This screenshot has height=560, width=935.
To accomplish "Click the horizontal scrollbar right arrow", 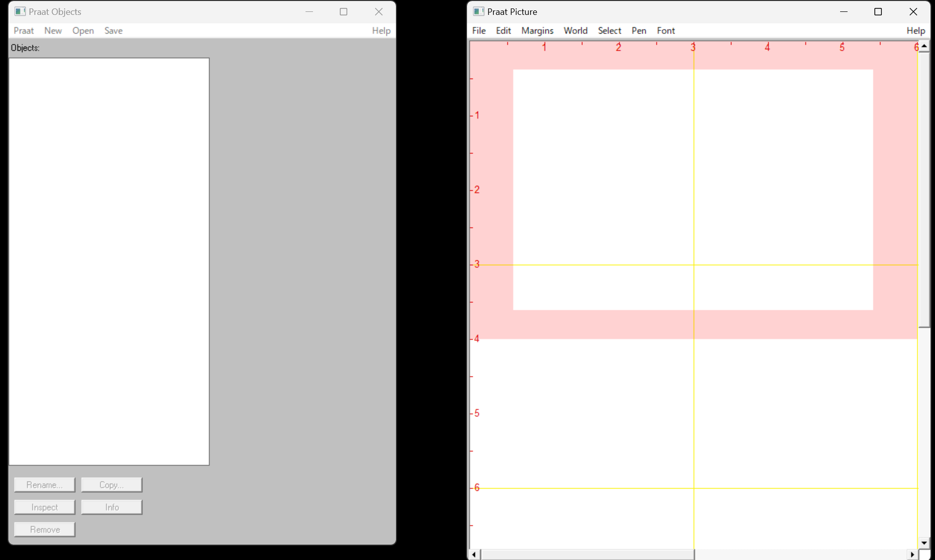I will (x=912, y=554).
